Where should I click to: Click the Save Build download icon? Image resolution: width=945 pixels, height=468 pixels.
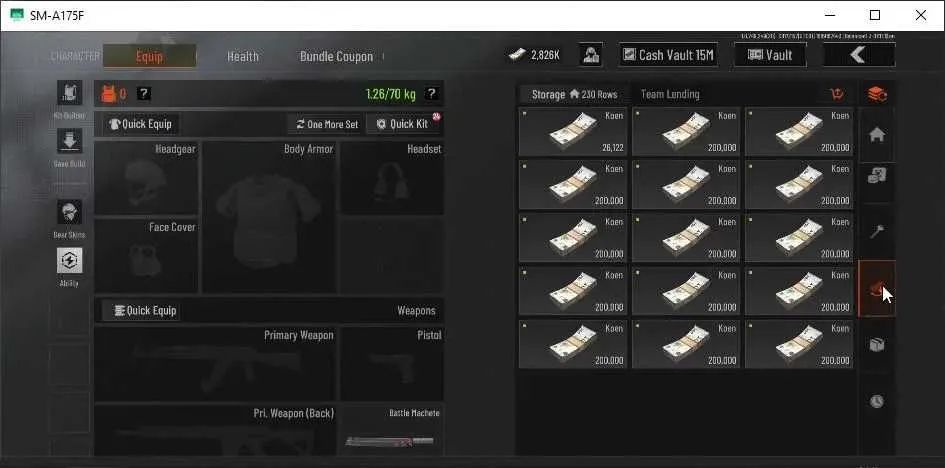(x=70, y=141)
